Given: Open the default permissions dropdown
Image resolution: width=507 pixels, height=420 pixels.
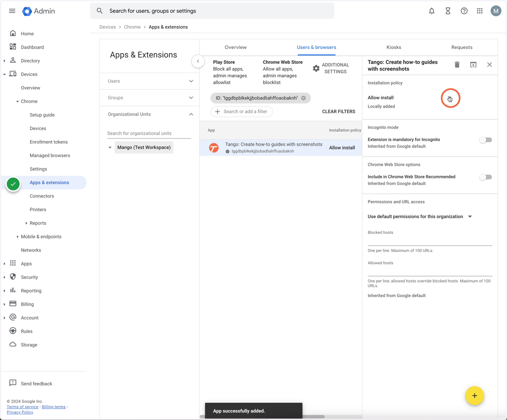Looking at the screenshot, I should (420, 217).
